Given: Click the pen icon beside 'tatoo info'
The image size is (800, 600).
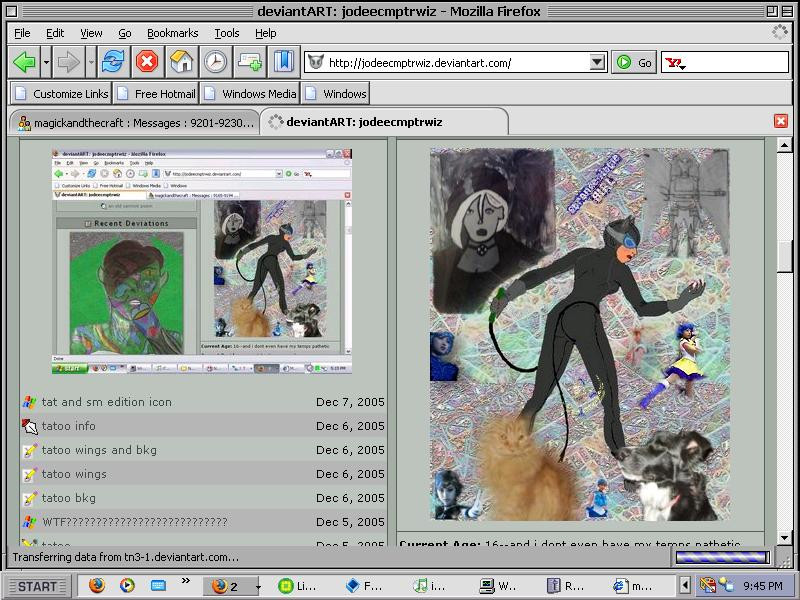Looking at the screenshot, I should [x=30, y=426].
